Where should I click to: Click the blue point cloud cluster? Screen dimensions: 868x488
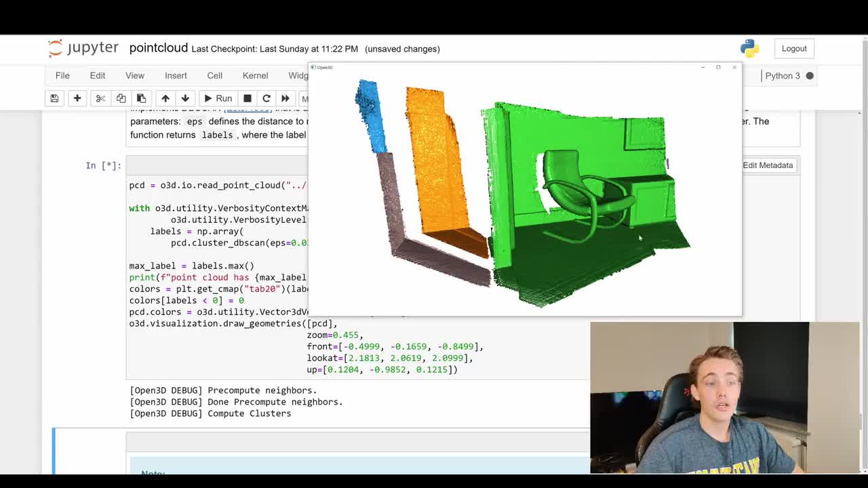point(371,115)
